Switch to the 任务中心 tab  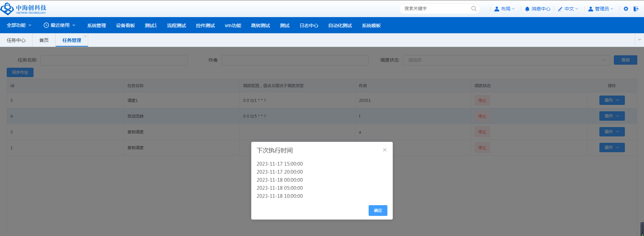click(16, 40)
